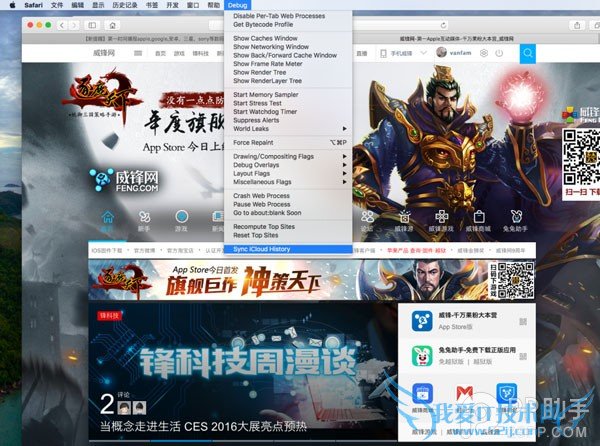Select Show Caches Window
The height and width of the screenshot is (446, 600).
pyautogui.click(x=288, y=38)
